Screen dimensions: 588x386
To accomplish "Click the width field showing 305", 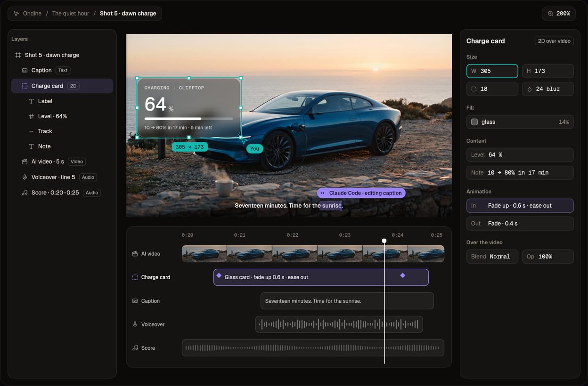I will [492, 71].
